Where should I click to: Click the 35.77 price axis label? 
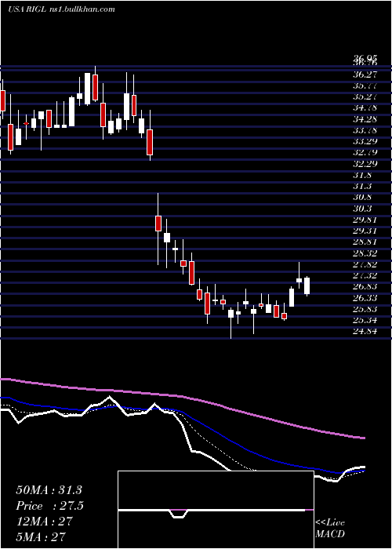tap(365, 85)
